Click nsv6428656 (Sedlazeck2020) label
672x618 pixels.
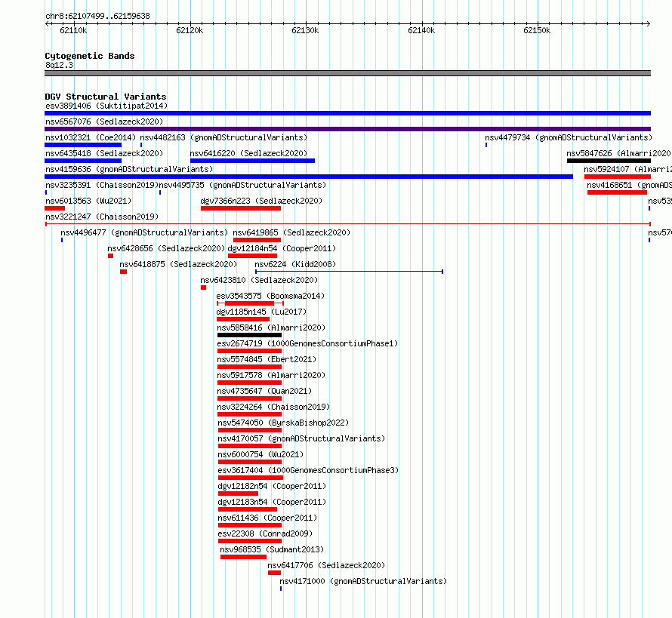pos(166,248)
